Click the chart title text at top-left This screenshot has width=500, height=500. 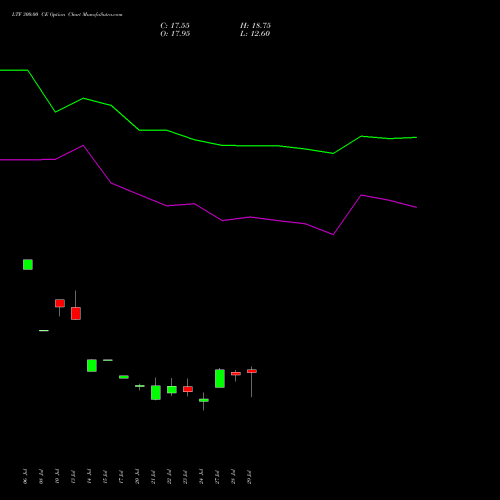point(67,15)
